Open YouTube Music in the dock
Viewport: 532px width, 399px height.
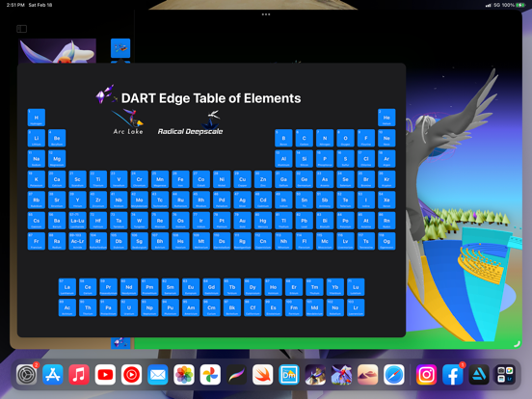pyautogui.click(x=131, y=375)
